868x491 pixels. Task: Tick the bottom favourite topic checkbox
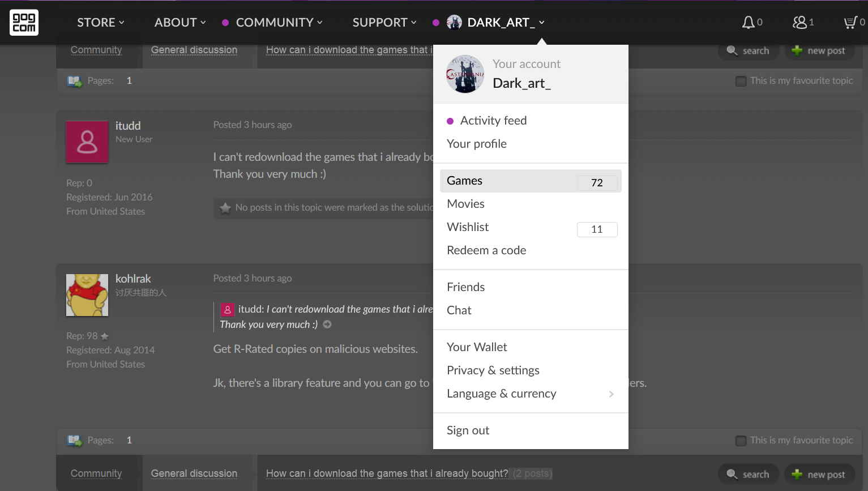(741, 441)
